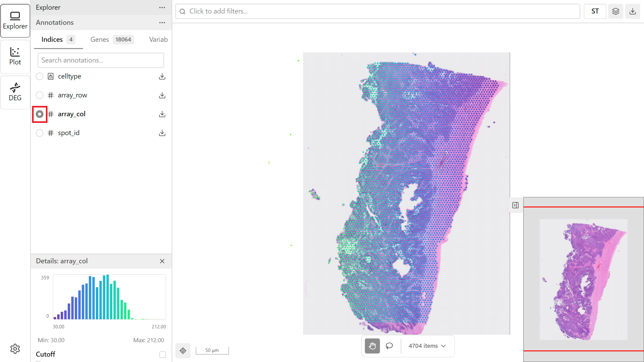Select the celltype radio button
The image size is (644, 362).
40,76
